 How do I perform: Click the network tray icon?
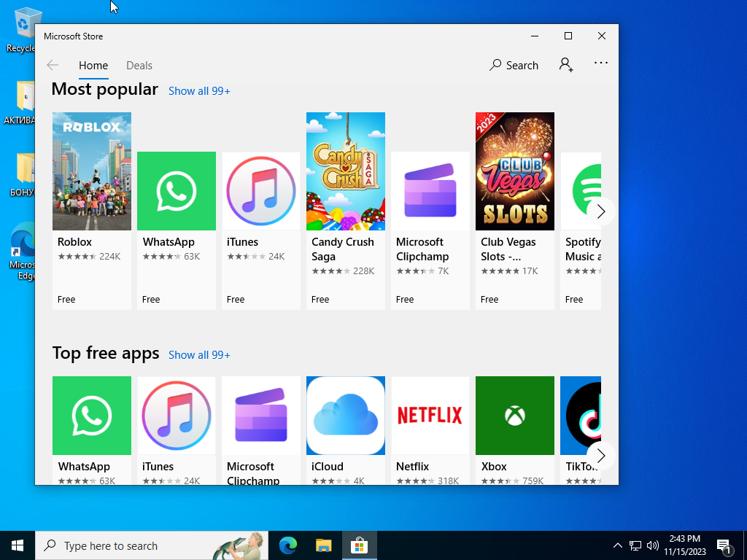pos(635,545)
